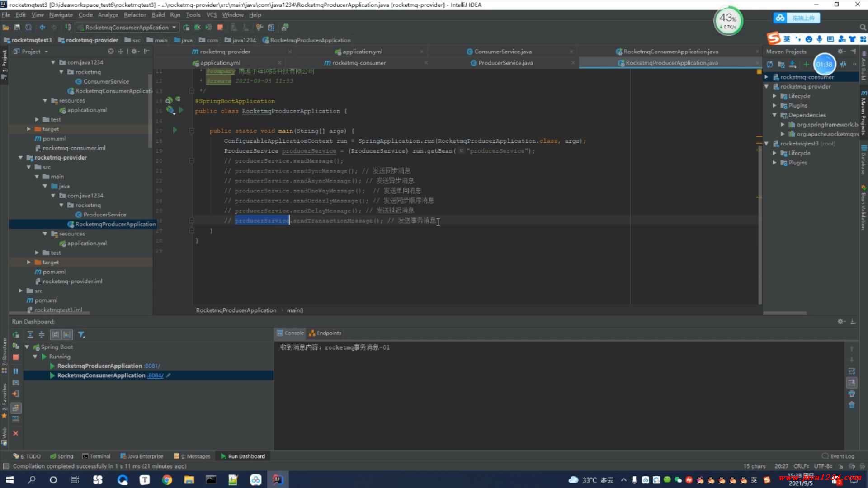The height and width of the screenshot is (488, 868).
Task: Open Maven Projects panel settings gear
Action: coord(840,52)
